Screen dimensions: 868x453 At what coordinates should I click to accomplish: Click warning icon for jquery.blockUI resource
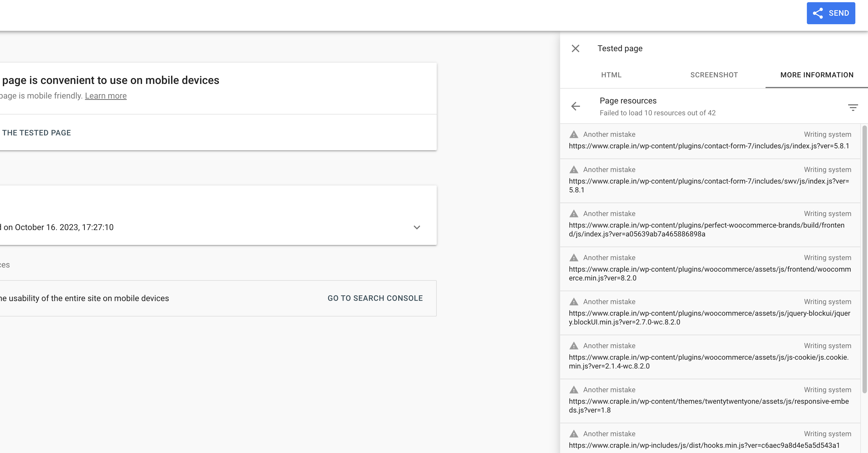pyautogui.click(x=574, y=302)
